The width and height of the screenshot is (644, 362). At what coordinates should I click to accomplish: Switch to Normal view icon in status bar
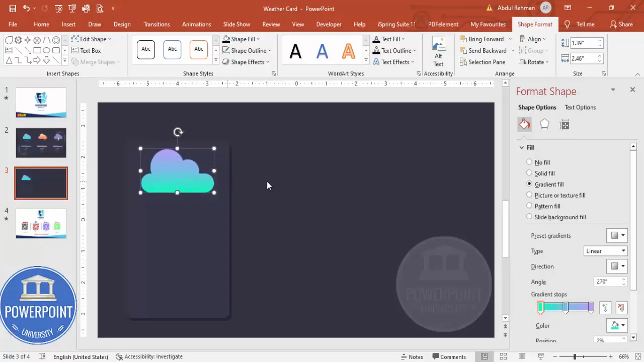pyautogui.click(x=484, y=356)
